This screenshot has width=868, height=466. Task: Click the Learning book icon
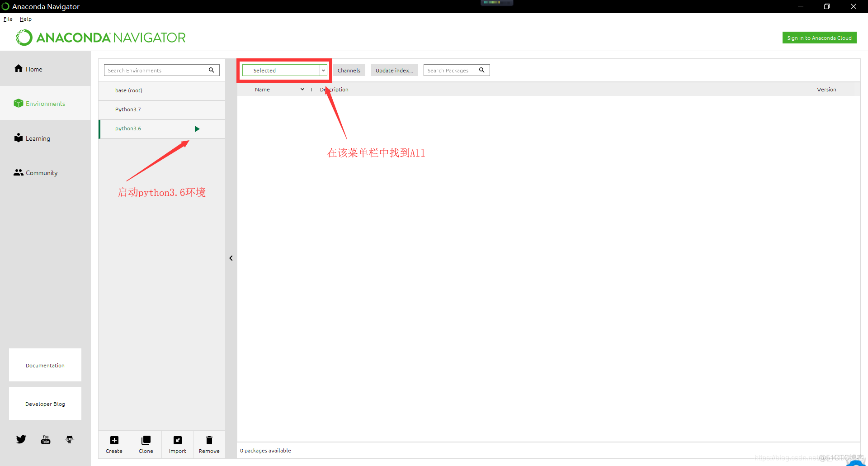19,138
